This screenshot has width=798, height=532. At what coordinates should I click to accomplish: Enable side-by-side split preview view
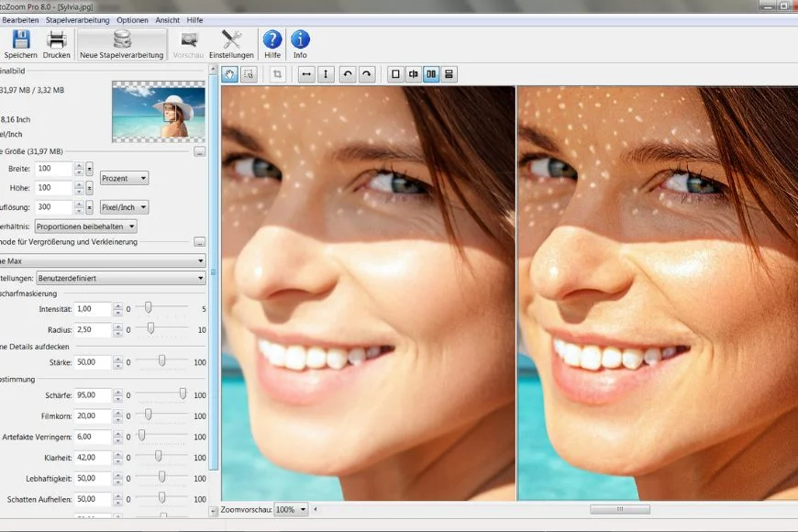[431, 74]
